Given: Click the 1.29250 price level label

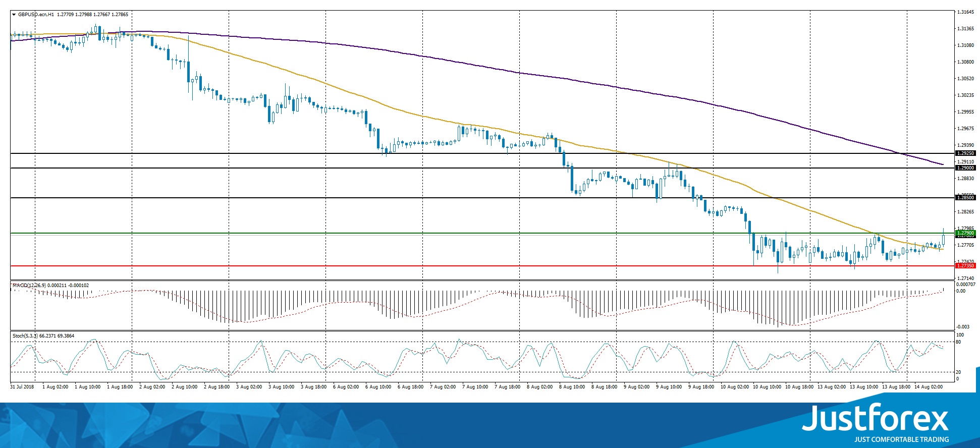Looking at the screenshot, I should [965, 153].
